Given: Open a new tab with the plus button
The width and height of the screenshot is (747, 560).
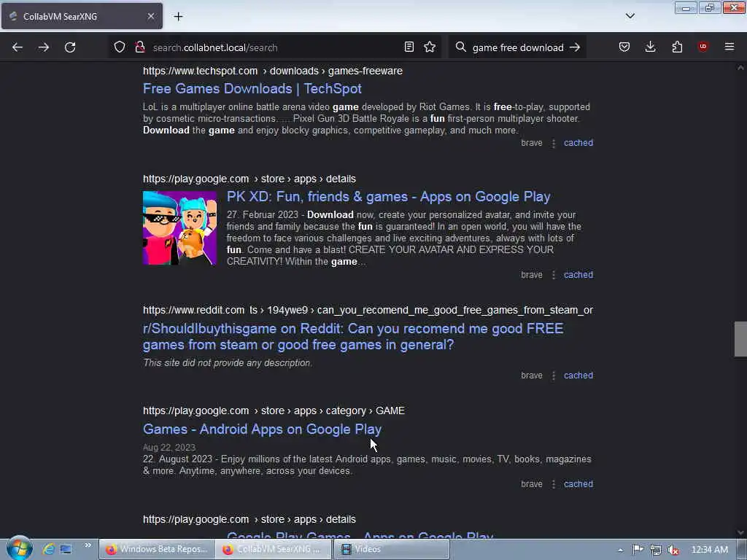Looking at the screenshot, I should coord(178,16).
